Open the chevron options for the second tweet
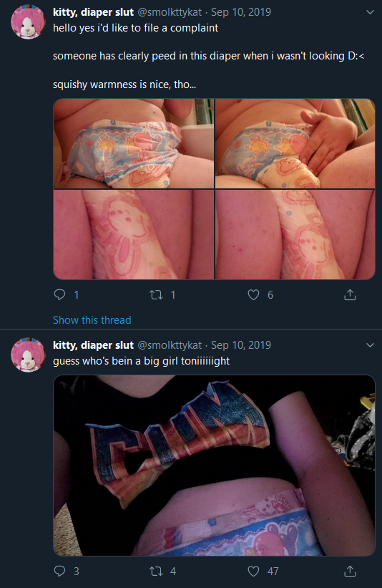 (370, 345)
